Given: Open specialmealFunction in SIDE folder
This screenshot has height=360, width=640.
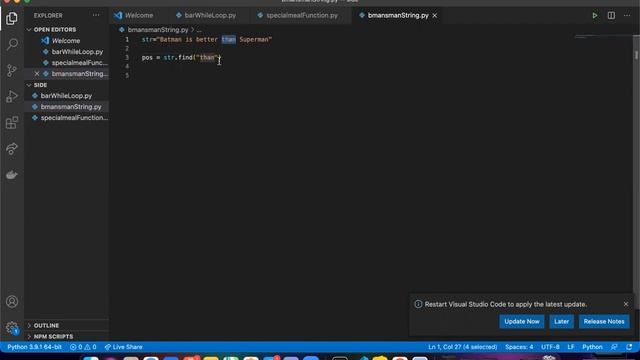Looking at the screenshot, I should click(74, 118).
